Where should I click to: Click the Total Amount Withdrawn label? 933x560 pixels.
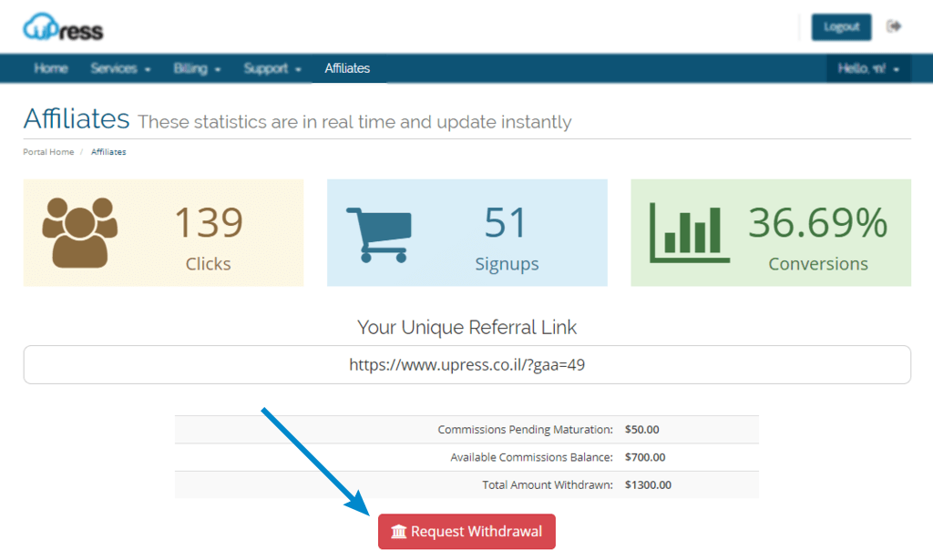pyautogui.click(x=548, y=485)
